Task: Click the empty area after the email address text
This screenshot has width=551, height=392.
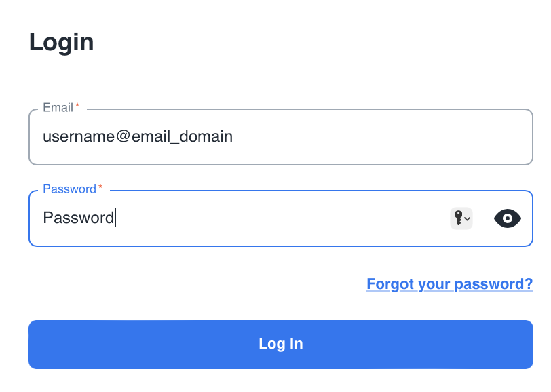Action: (x=380, y=137)
